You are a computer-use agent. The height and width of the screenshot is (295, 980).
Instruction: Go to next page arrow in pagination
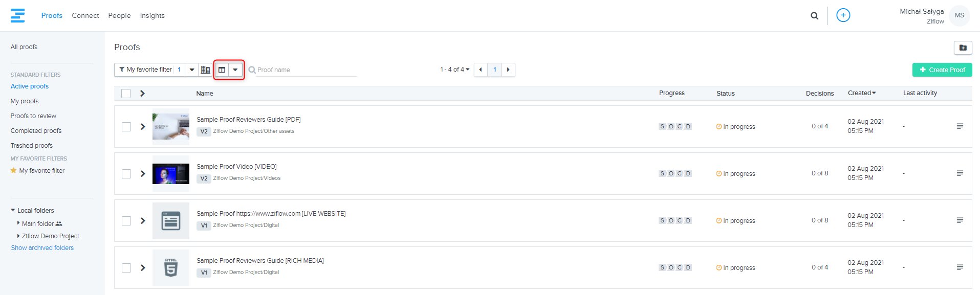(508, 70)
